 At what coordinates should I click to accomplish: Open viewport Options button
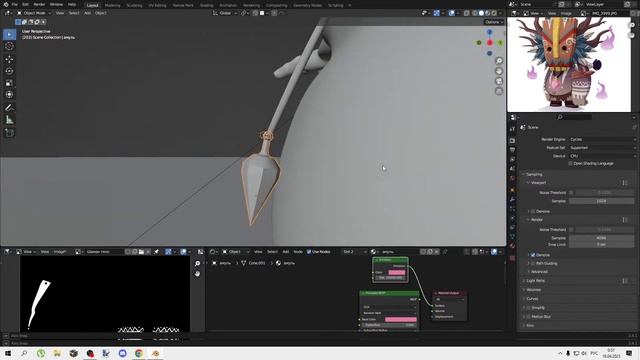point(493,22)
